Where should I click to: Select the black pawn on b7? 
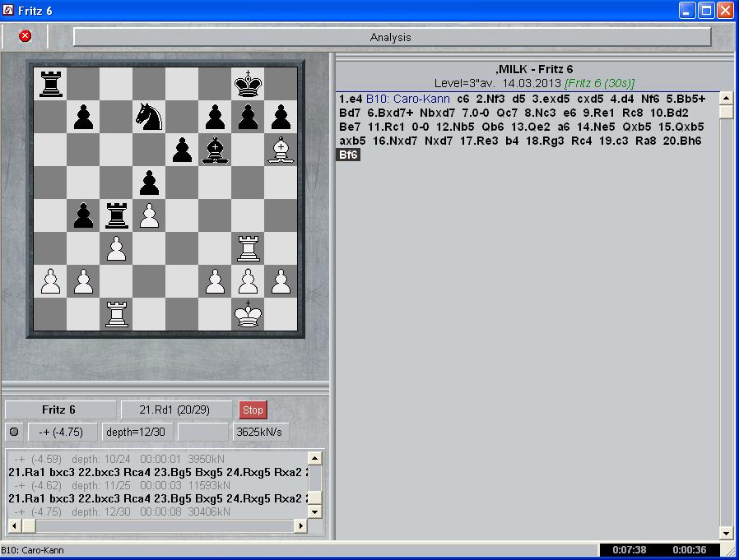83,116
